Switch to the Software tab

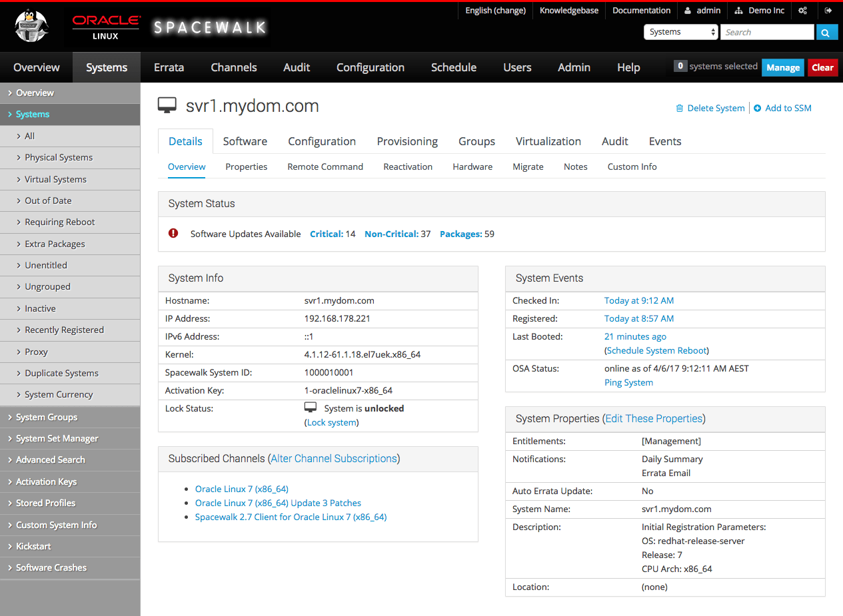pos(245,141)
